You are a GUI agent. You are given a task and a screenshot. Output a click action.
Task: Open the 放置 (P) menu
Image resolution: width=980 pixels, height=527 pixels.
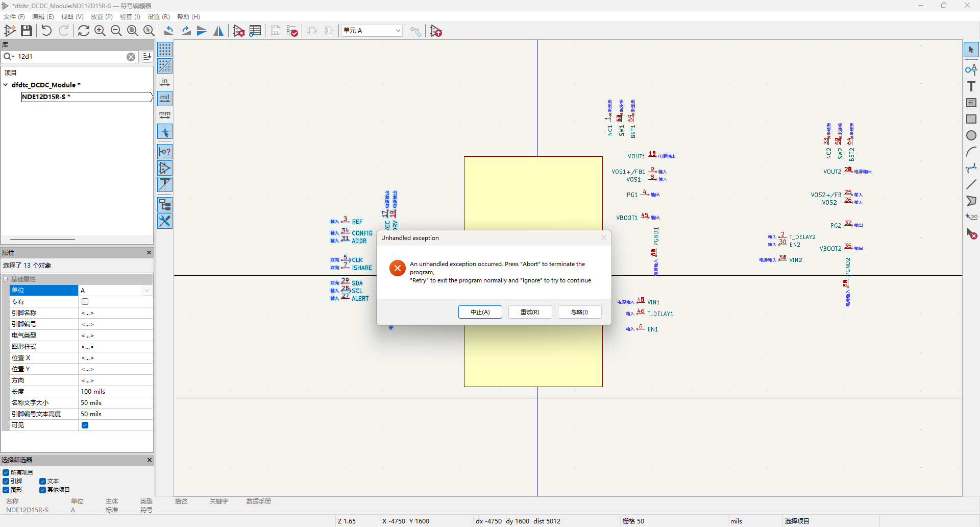click(101, 17)
